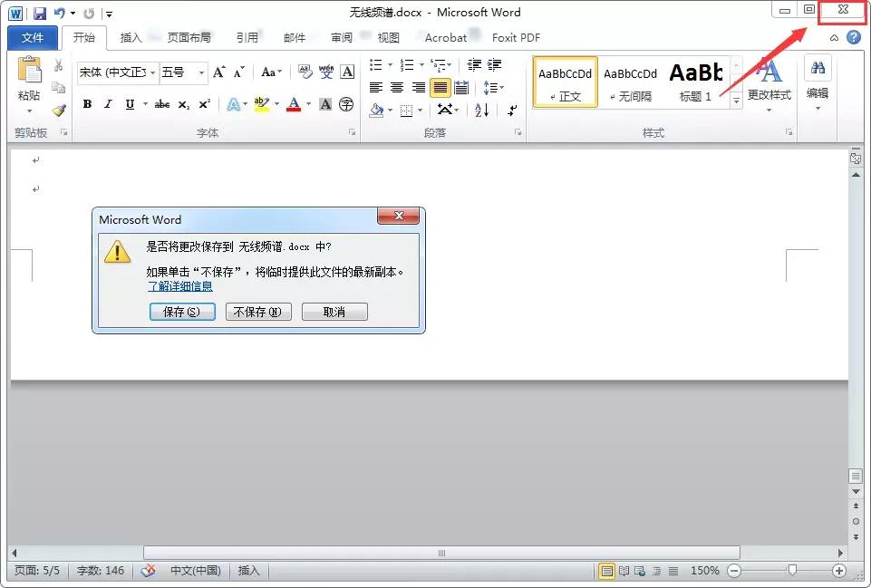Open the font size dropdown
This screenshot has width=871, height=588.
click(x=201, y=72)
